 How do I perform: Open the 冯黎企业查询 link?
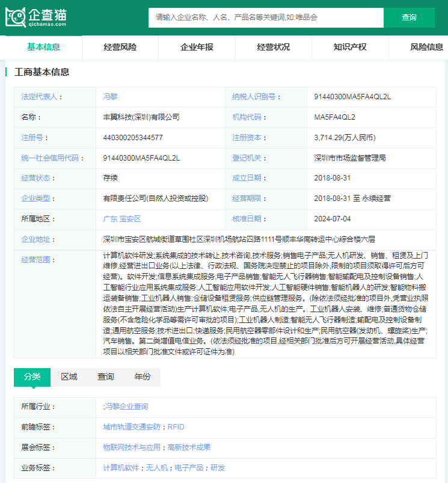126,407
